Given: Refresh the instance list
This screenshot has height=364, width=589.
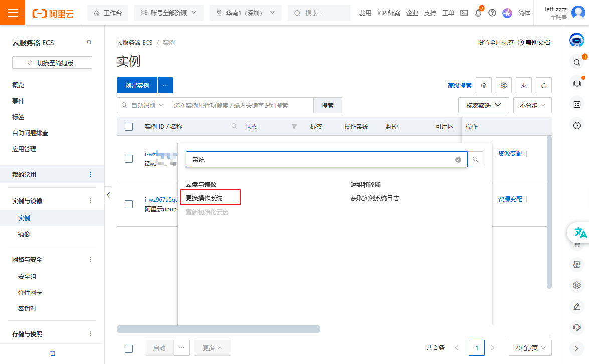Looking at the screenshot, I should pyautogui.click(x=543, y=85).
